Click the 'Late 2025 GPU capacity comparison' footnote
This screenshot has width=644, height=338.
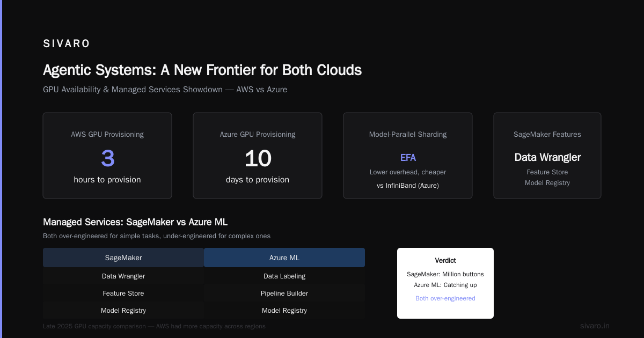(154, 326)
